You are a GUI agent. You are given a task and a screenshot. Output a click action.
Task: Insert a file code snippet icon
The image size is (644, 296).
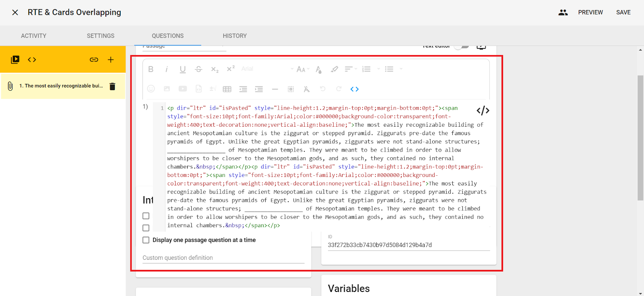pyautogui.click(x=198, y=89)
